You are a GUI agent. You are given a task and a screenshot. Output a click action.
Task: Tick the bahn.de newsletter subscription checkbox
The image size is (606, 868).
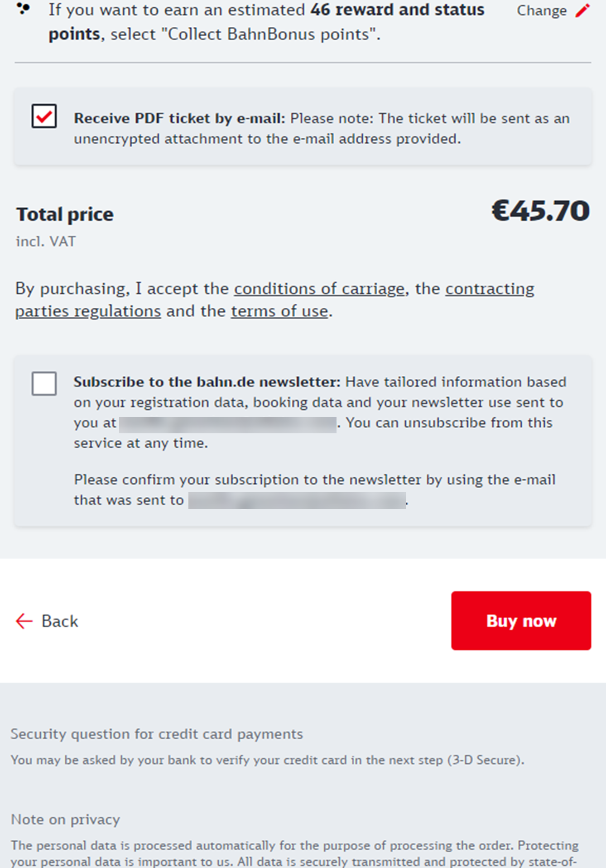44,383
